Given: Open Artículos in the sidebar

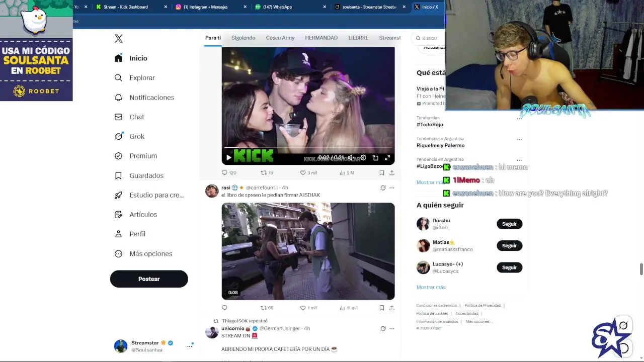Looking at the screenshot, I should coord(135,215).
